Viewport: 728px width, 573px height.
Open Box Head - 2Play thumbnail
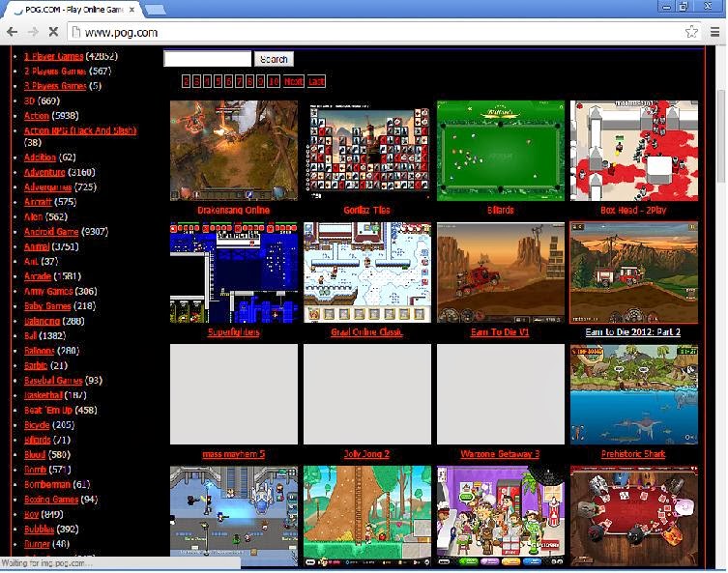(x=634, y=151)
